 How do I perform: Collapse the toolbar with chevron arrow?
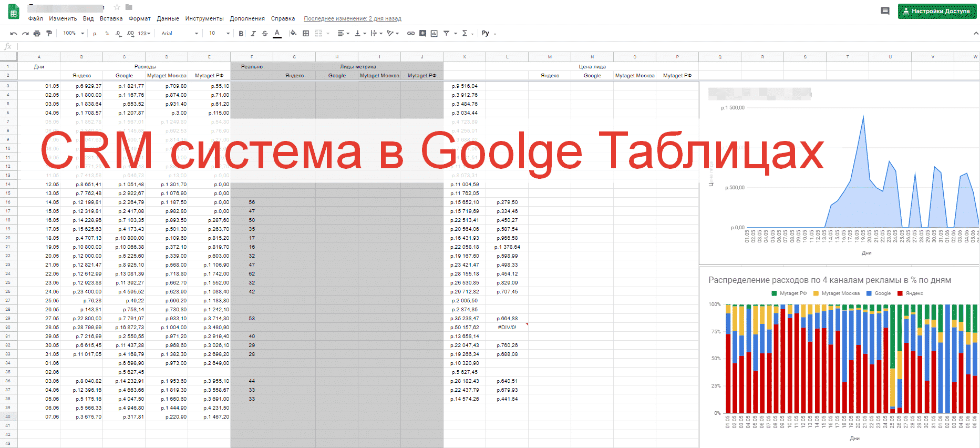point(976,33)
